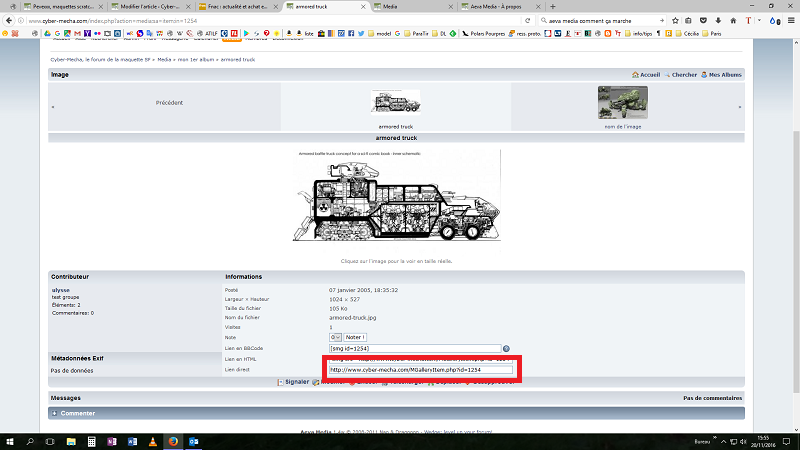Open the downloads arrow icon
Image resolution: width=800 pixels, height=450 pixels.
[x=718, y=20]
